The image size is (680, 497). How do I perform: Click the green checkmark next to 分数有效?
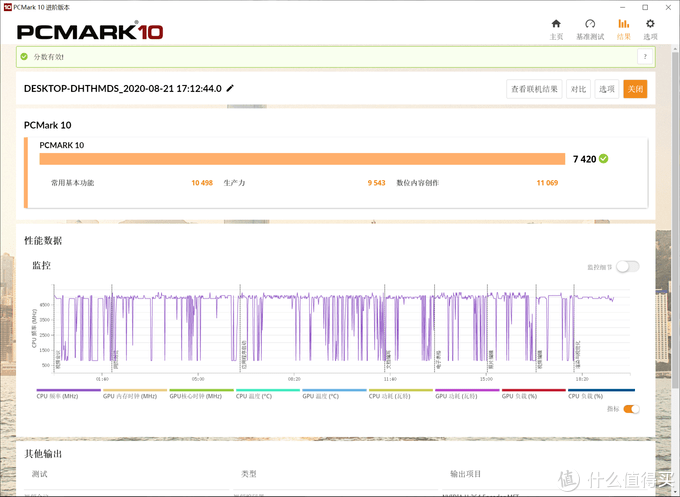point(24,56)
